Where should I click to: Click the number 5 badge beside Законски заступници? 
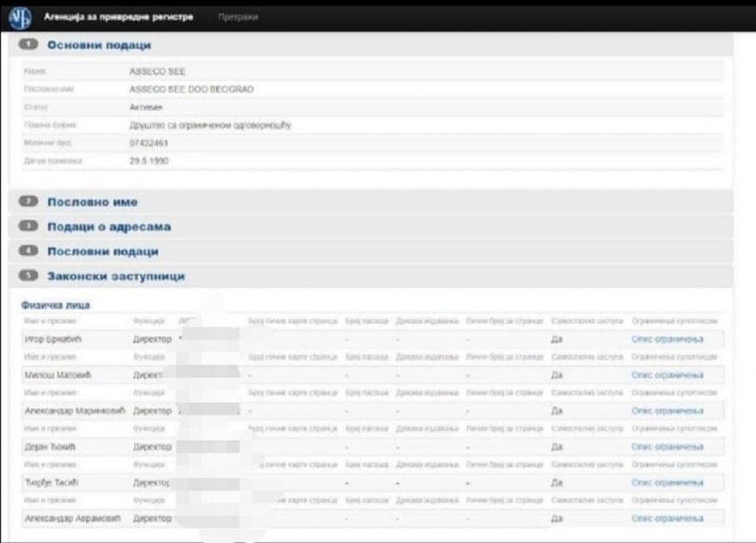click(x=29, y=276)
